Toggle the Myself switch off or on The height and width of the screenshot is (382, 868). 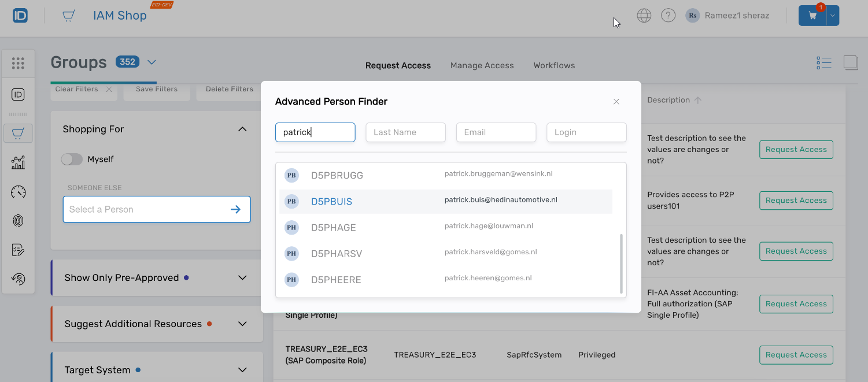coord(72,158)
